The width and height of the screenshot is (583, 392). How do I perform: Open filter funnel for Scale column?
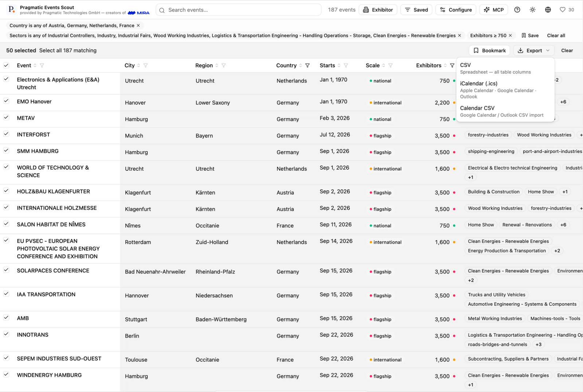[390, 66]
